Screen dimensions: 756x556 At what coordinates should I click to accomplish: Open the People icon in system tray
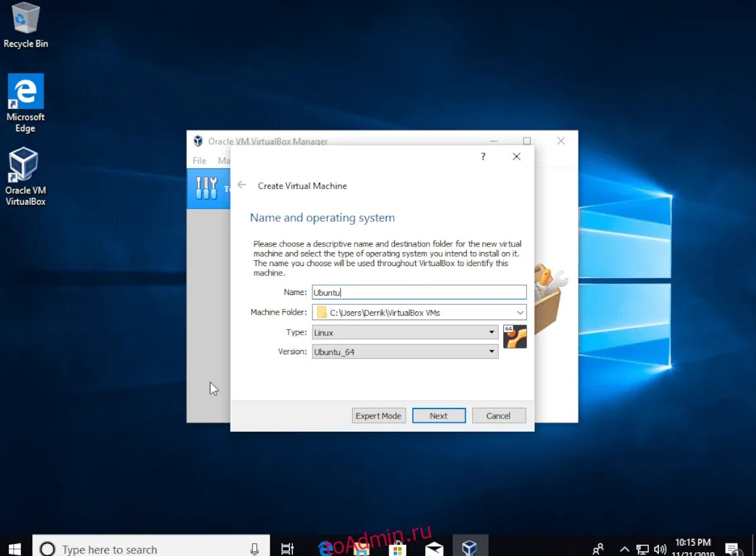tap(598, 548)
